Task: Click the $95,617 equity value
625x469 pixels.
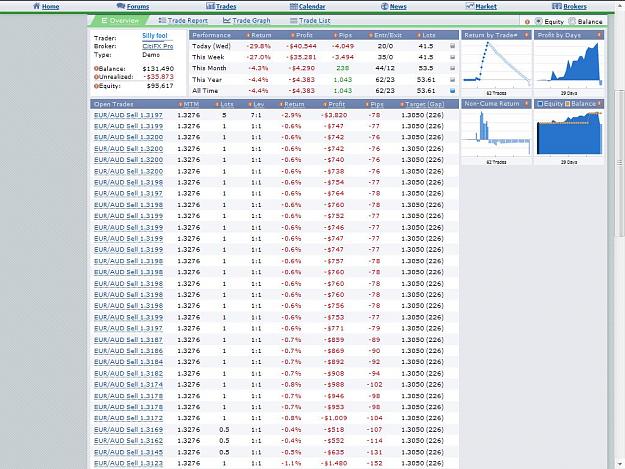Action: coord(160,86)
